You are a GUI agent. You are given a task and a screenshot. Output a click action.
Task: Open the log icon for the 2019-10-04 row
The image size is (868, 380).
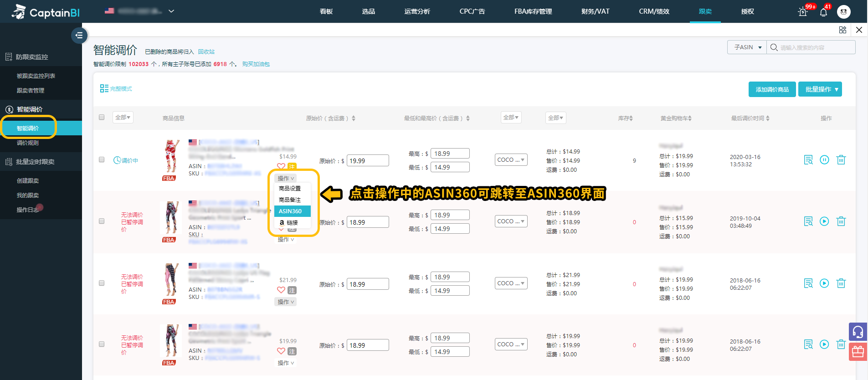click(808, 221)
